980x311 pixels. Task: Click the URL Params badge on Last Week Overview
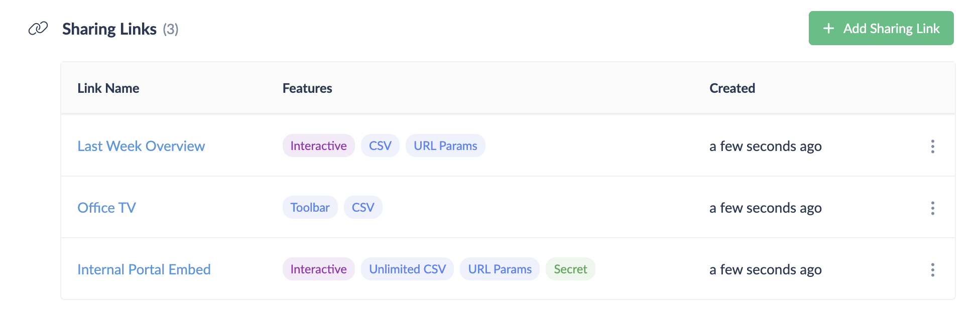click(445, 145)
